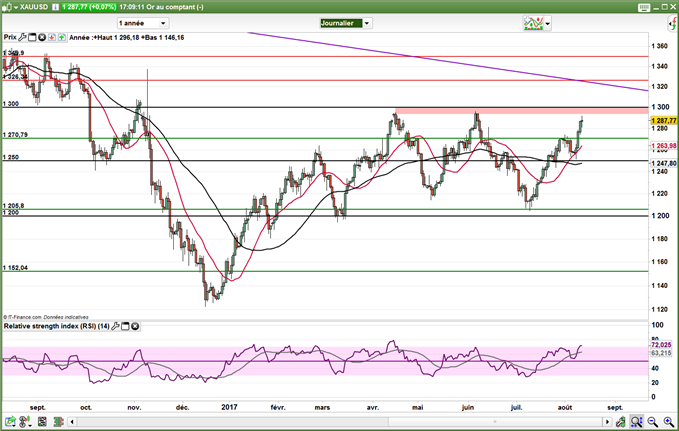Click the 1 287,77 (+0,07%) price badge
Image resolution: width=679 pixels, height=431 pixels.
pos(89,7)
